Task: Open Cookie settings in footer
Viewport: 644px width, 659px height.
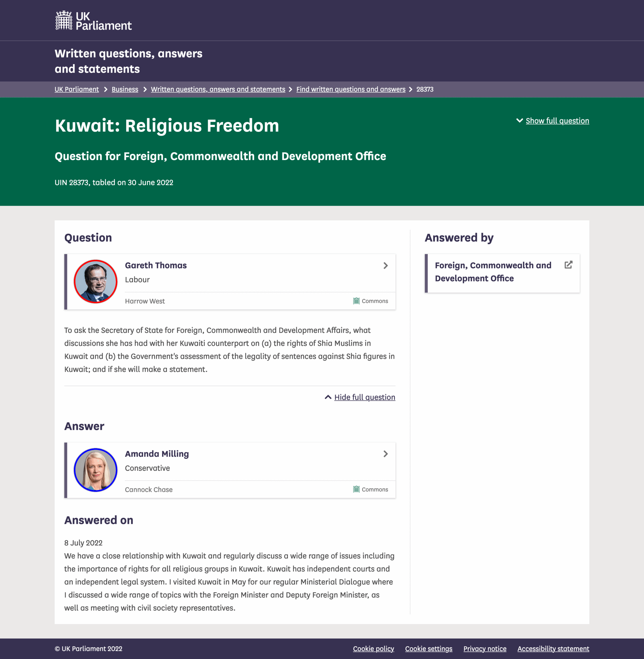Action: tap(428, 648)
